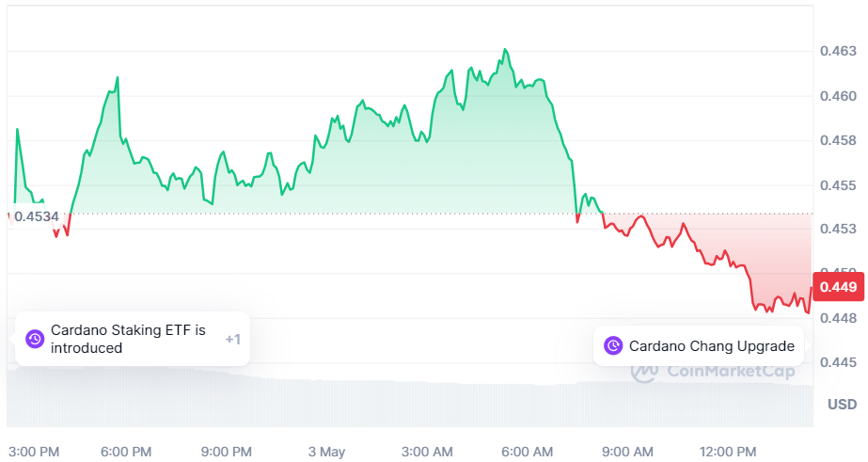Image resolution: width=868 pixels, height=462 pixels.
Task: Expand the +1 additional events badge
Action: point(233,339)
